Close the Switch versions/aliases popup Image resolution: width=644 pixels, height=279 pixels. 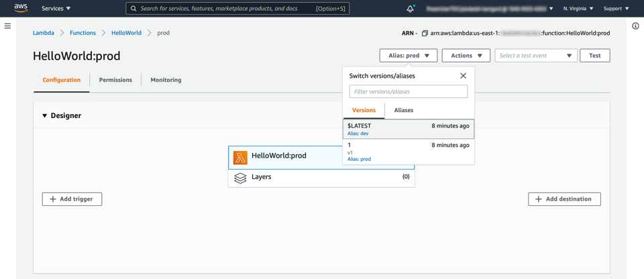[x=464, y=76]
